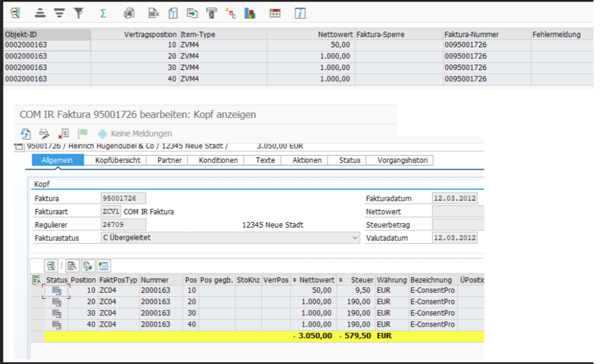Click the Fakturadatum input field

(455, 198)
